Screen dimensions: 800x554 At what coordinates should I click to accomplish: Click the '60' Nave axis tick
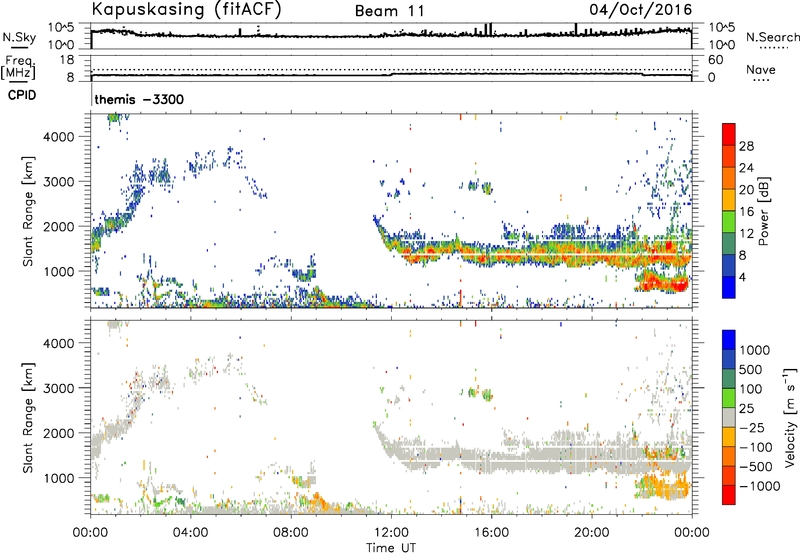715,60
